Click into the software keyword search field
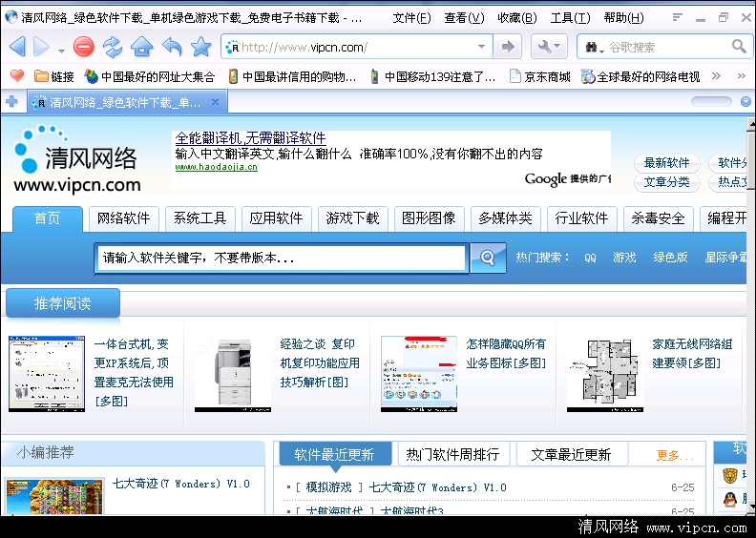 pyautogui.click(x=281, y=259)
